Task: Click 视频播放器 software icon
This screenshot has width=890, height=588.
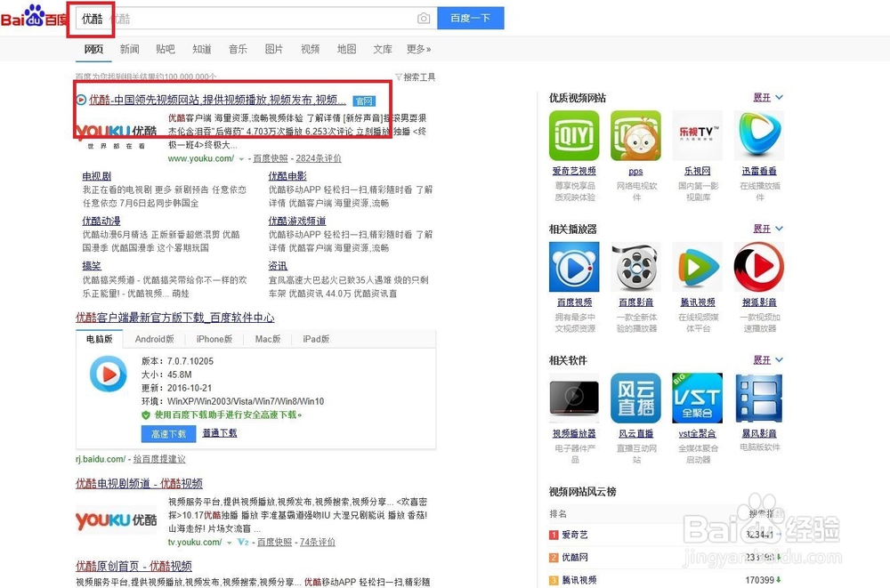Action: pyautogui.click(x=574, y=398)
